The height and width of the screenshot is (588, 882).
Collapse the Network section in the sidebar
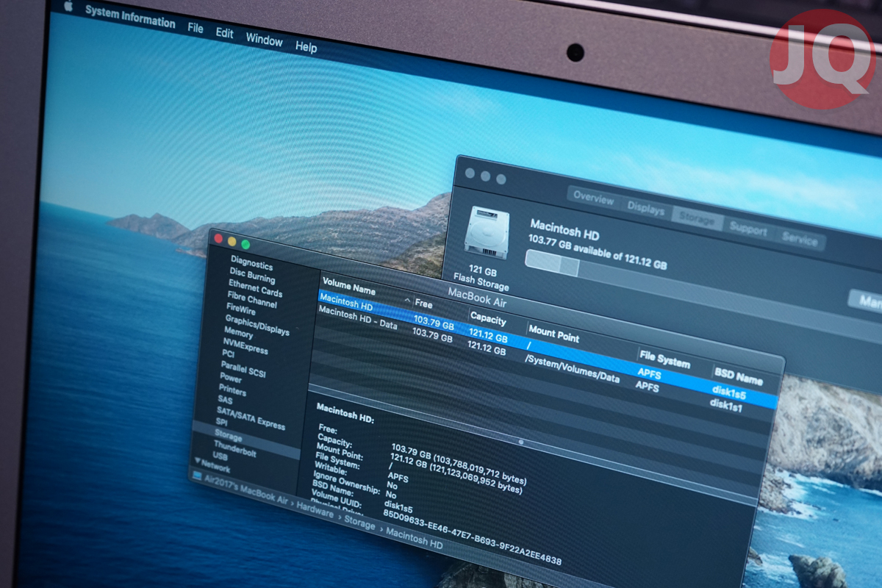tap(197, 462)
